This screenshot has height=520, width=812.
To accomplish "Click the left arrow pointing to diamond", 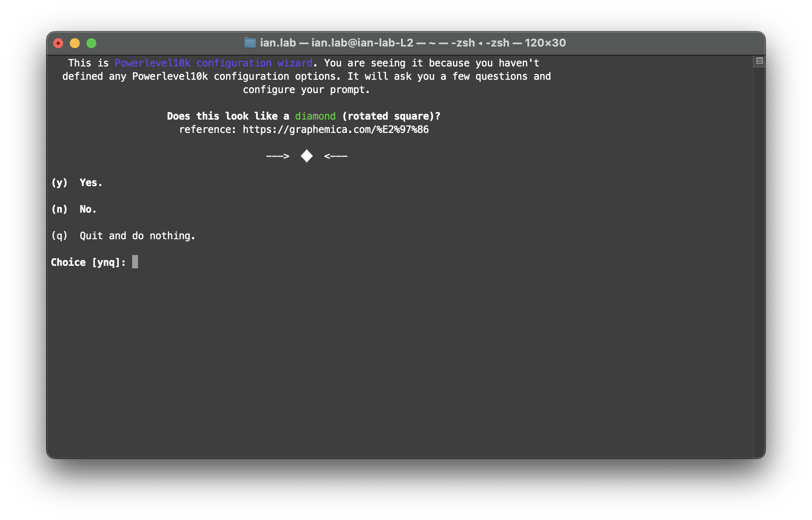I will (x=278, y=156).
